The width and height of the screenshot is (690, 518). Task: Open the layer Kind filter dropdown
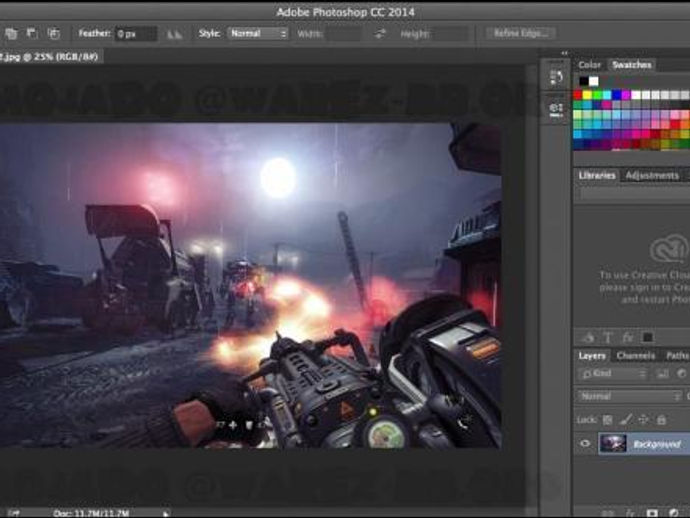click(613, 374)
